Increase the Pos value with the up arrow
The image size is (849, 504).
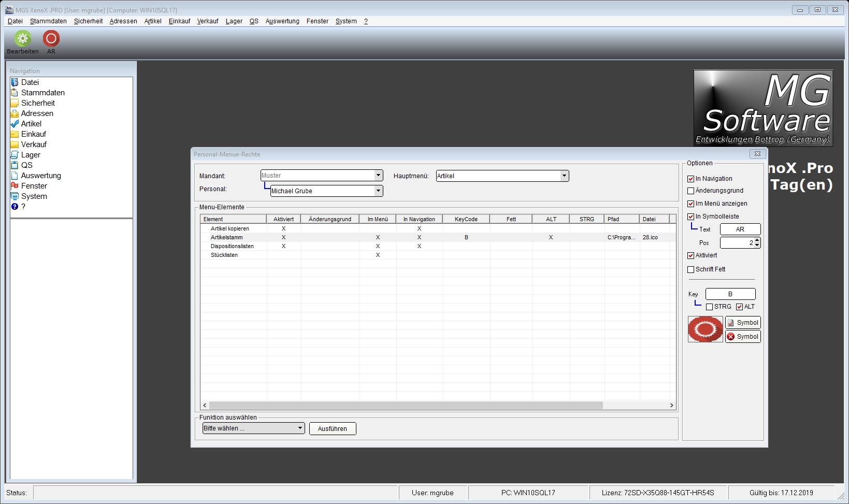757,240
